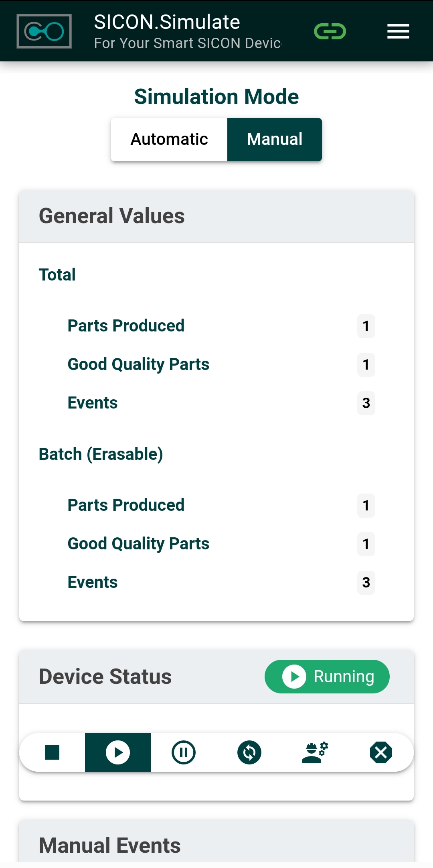
Task: Click the circular sync status icon
Action: pyautogui.click(x=249, y=752)
